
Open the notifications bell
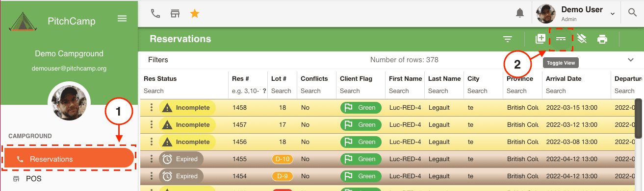click(520, 14)
